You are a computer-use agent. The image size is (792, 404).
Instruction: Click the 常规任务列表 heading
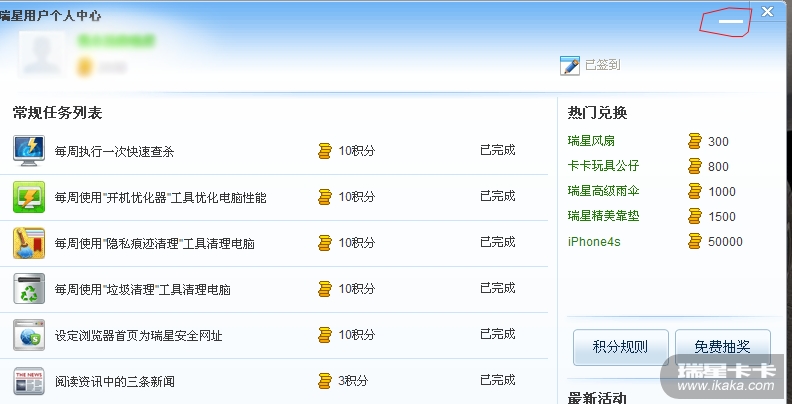coord(58,113)
